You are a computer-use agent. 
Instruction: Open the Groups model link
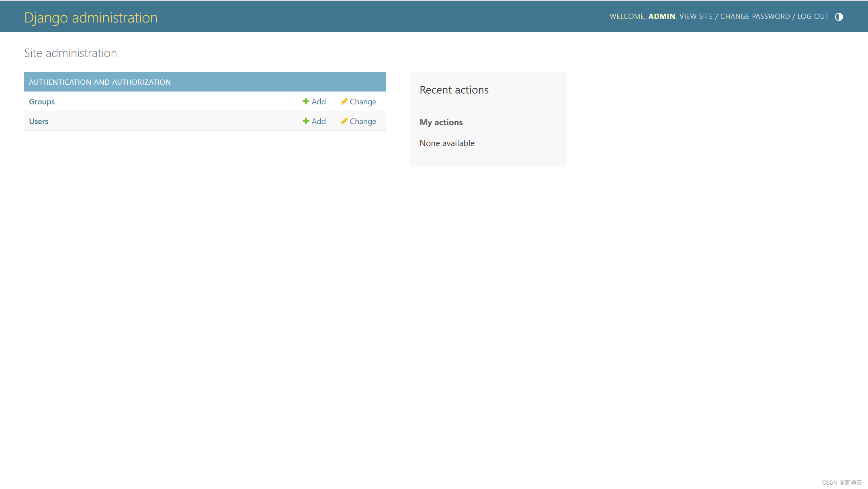point(42,102)
